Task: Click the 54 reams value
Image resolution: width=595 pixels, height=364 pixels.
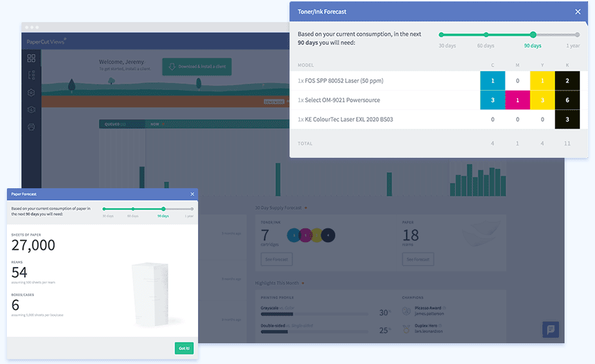Action: pos(19,272)
